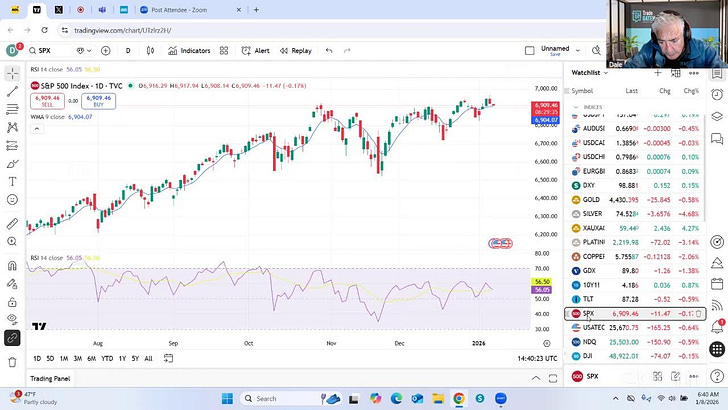
Task: Toggle the drawings sync link button
Action: coord(13,338)
